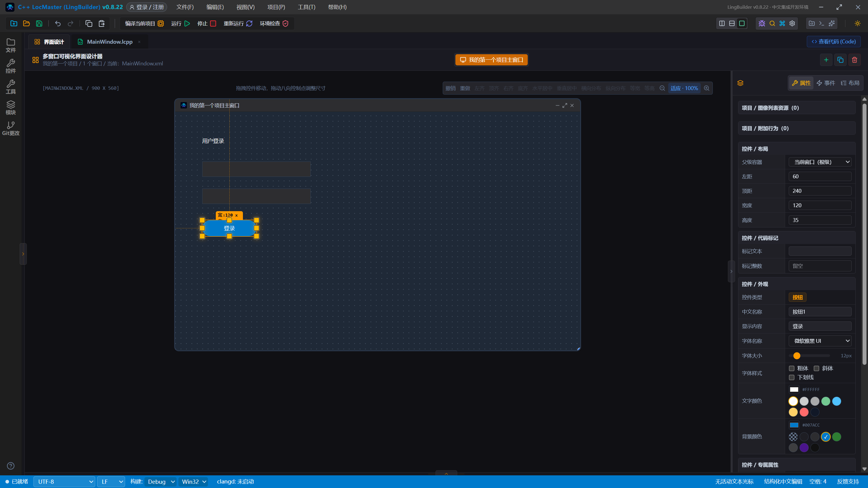Click the debug bug icon

click(762, 23)
